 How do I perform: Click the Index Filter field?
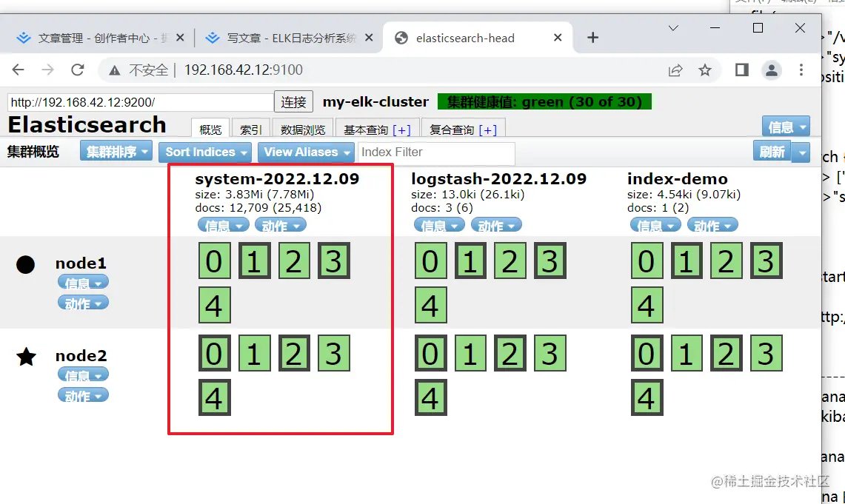[x=436, y=152]
